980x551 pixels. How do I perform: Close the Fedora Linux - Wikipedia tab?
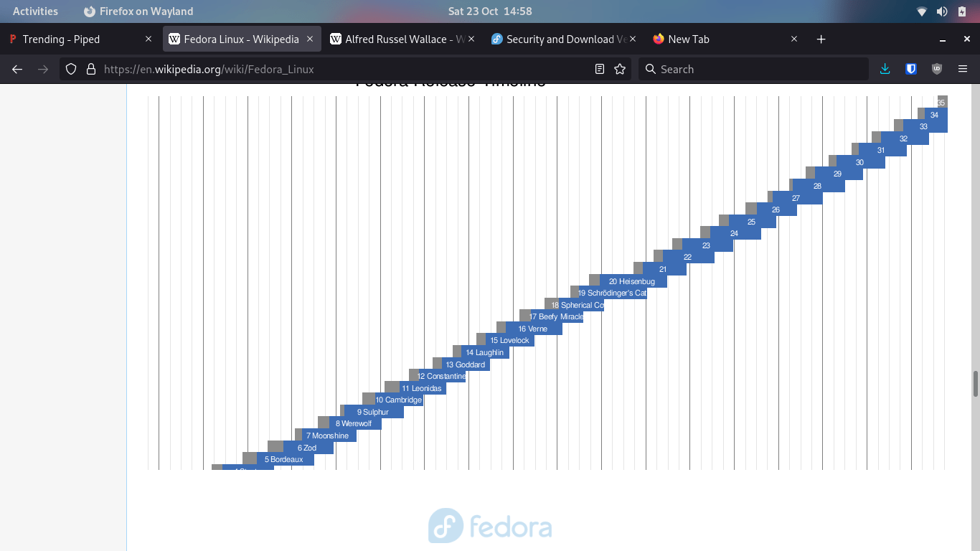coord(310,39)
